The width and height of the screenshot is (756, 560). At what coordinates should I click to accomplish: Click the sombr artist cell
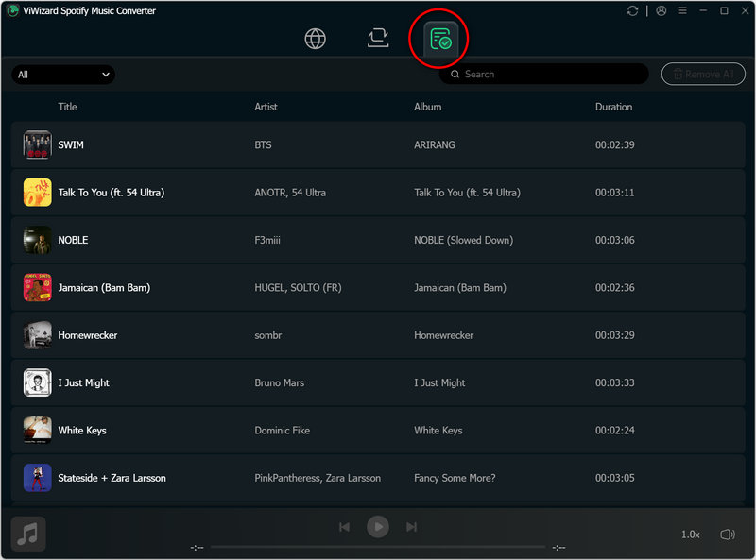pyautogui.click(x=268, y=335)
